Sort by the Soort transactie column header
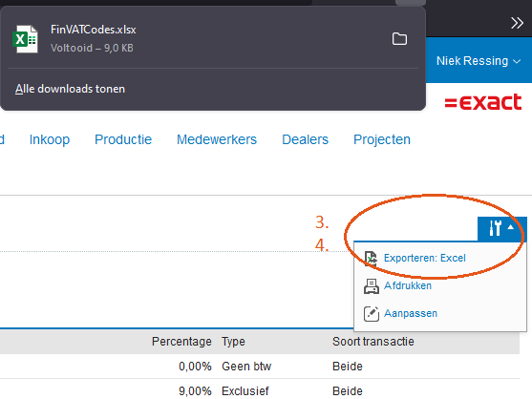Viewport: 532px width, 399px height. tap(372, 342)
